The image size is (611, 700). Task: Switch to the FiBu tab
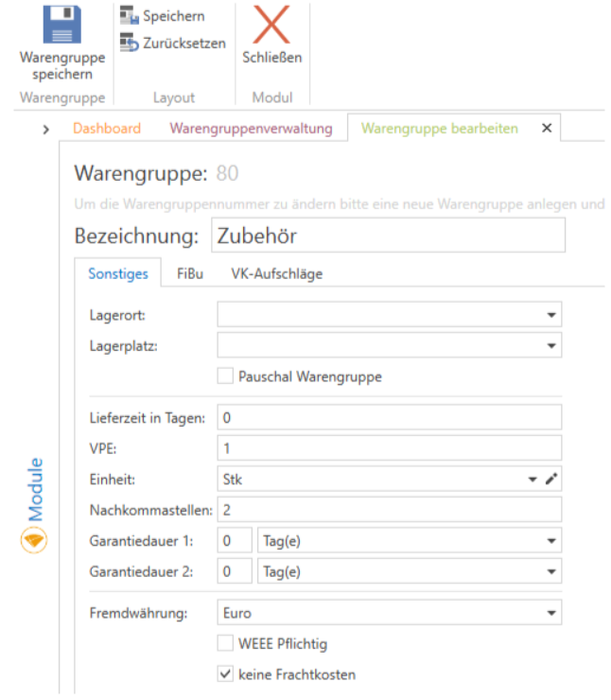(x=189, y=274)
